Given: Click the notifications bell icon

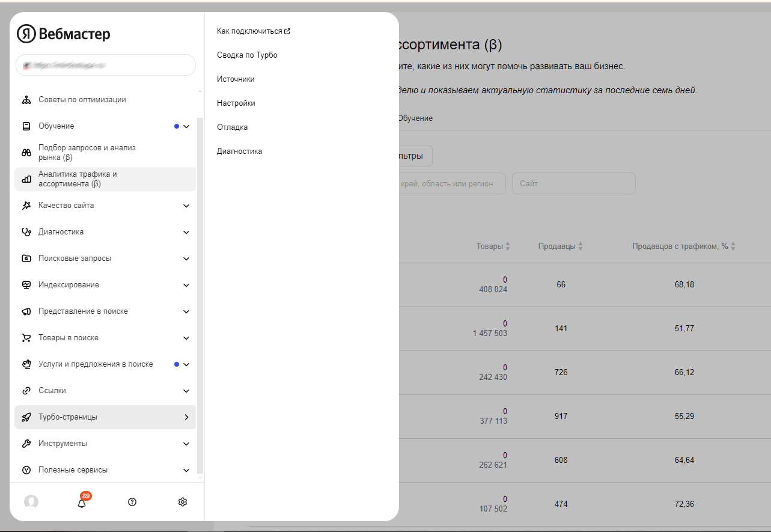Looking at the screenshot, I should [82, 502].
